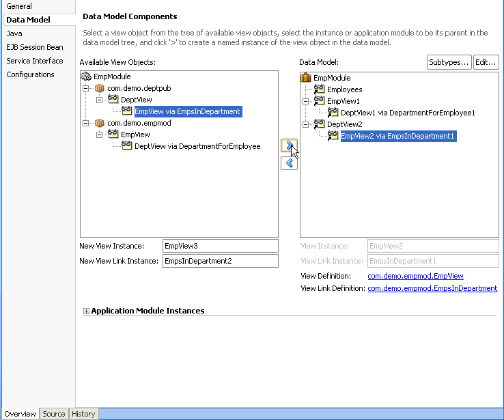Select EmpModule root in Data Model tree
This screenshot has width=504, height=420.
(332, 78)
